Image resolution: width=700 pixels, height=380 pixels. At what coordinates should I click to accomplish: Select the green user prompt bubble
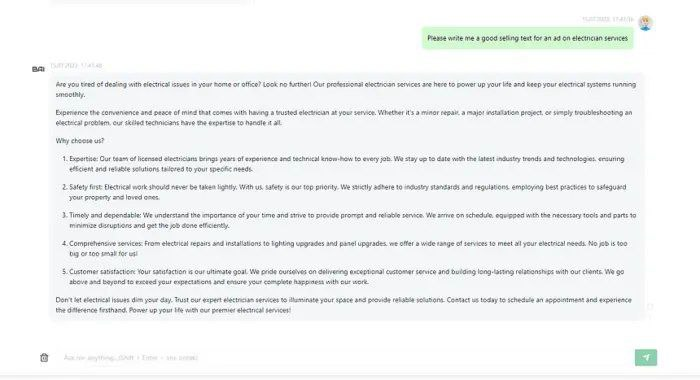pyautogui.click(x=527, y=38)
